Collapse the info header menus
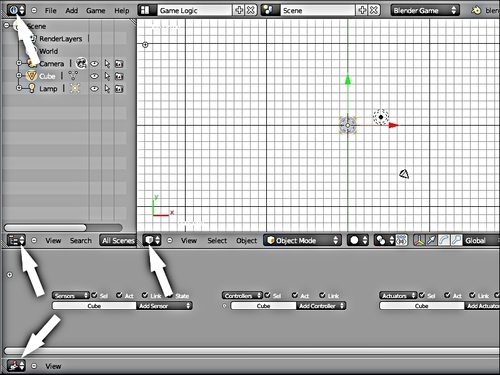Screen dimensions: 500x375 34,10
